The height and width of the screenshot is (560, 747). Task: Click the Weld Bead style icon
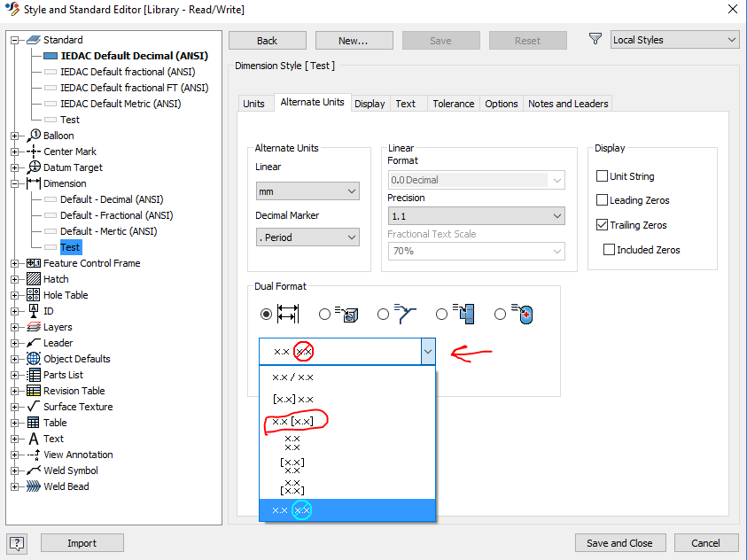(x=34, y=486)
